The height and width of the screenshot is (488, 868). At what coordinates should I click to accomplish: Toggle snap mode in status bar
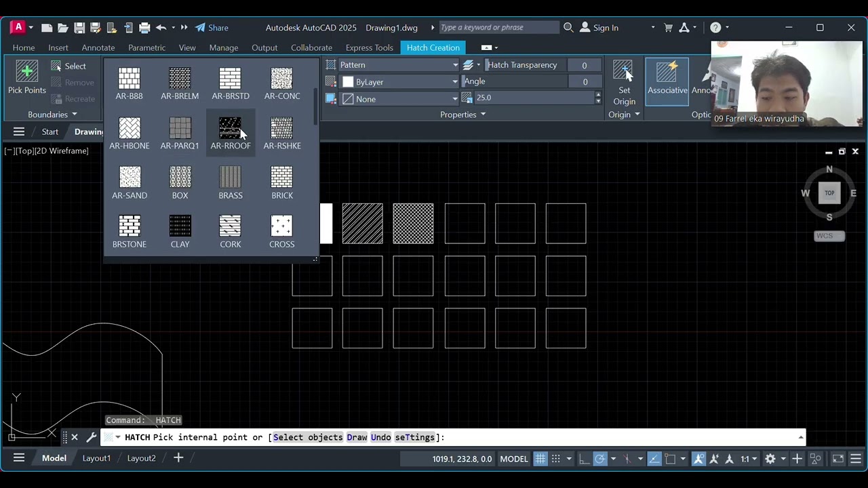point(555,459)
